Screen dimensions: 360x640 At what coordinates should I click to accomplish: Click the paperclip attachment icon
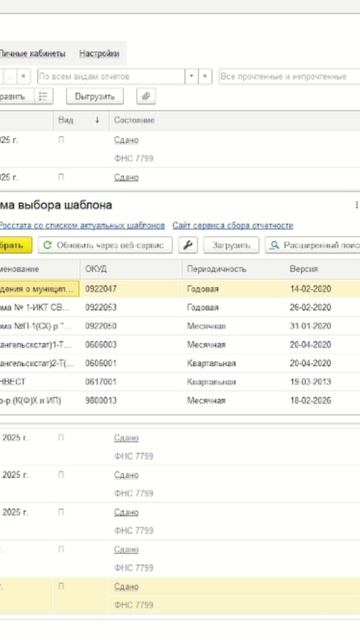pyautogui.click(x=146, y=97)
